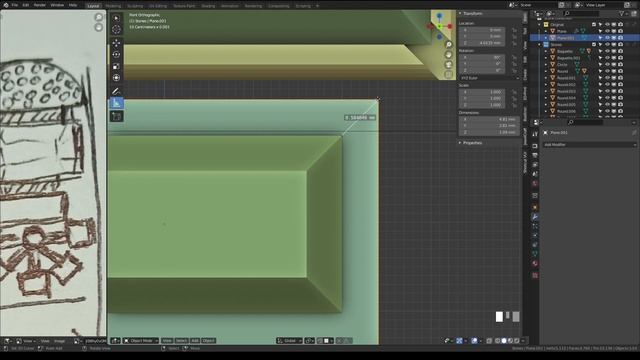Select the active Measure tool
The width and height of the screenshot is (640, 360).
pos(116,103)
